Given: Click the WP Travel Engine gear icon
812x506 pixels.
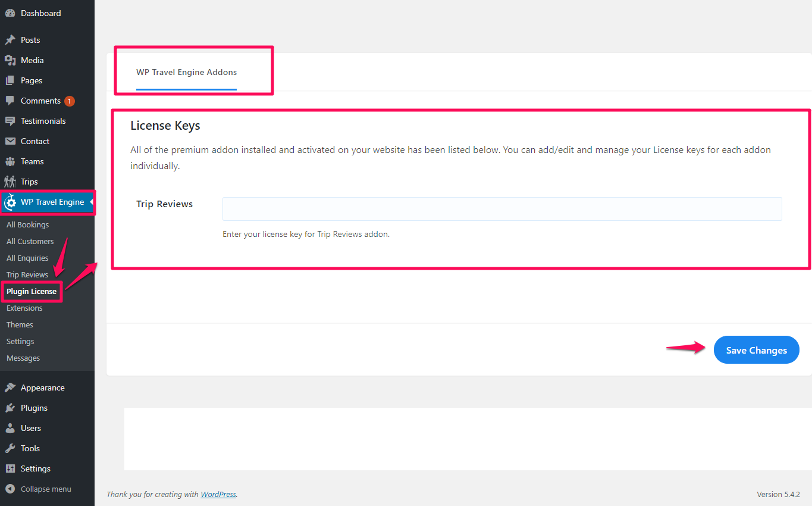Looking at the screenshot, I should [x=10, y=202].
